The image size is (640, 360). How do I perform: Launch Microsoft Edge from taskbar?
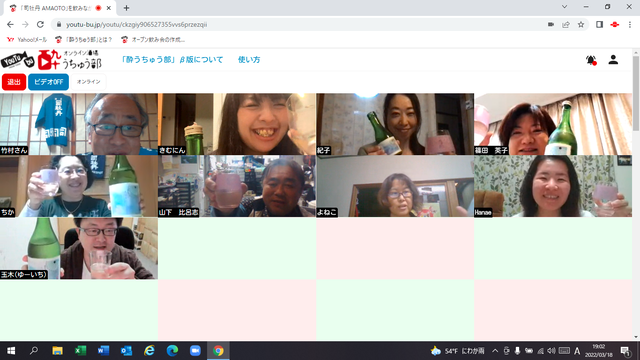click(172, 351)
